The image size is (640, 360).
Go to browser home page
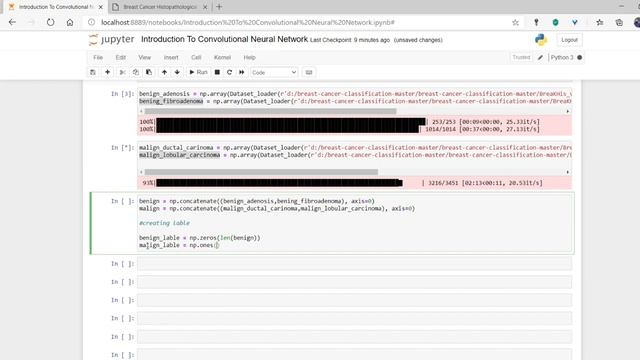click(x=70, y=22)
